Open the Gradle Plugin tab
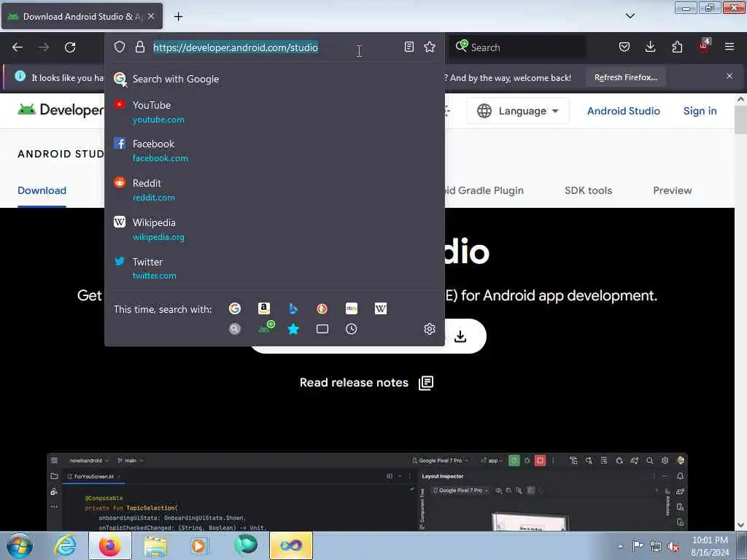Screen dimensions: 747x560 click(484, 190)
